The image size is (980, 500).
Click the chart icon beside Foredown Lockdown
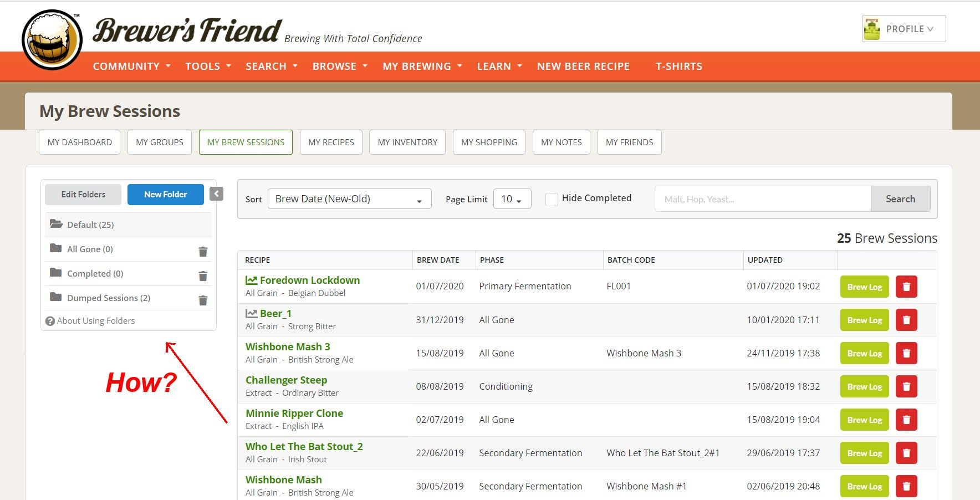[251, 280]
